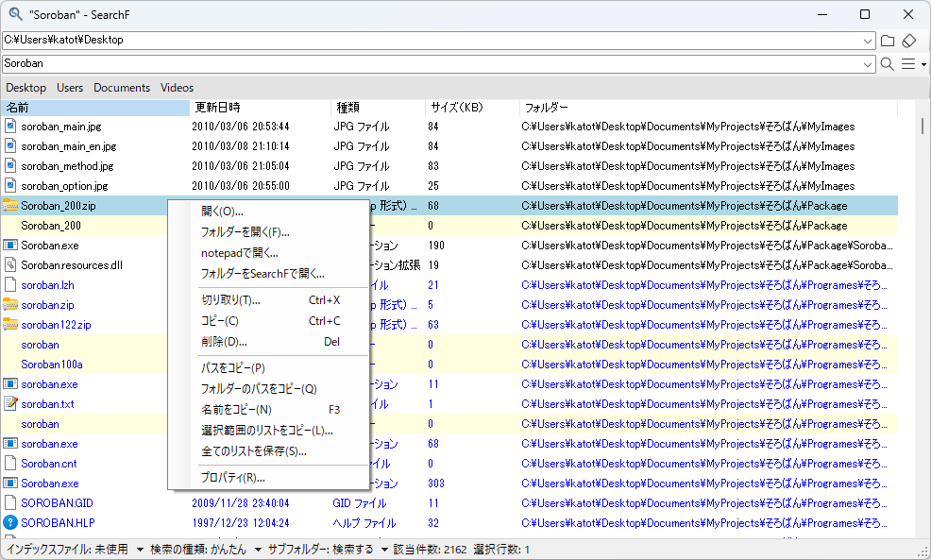The width and height of the screenshot is (931, 560).
Task: Open the hamburger options menu
Action: pos(908,63)
